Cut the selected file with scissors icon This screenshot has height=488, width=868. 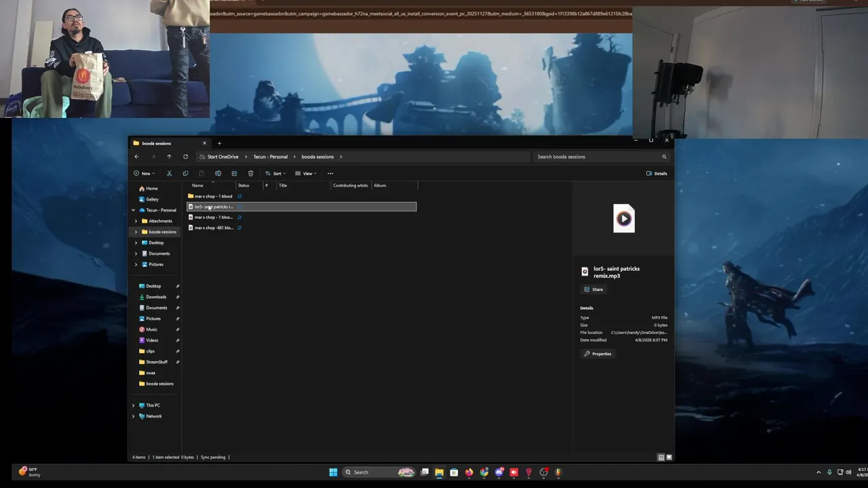point(169,174)
